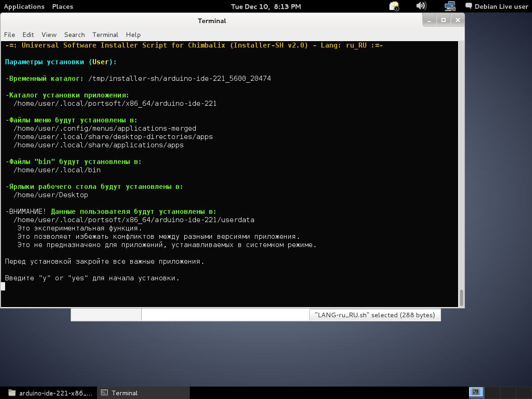Expand the Places menu
This screenshot has width=532, height=399.
pos(62,6)
